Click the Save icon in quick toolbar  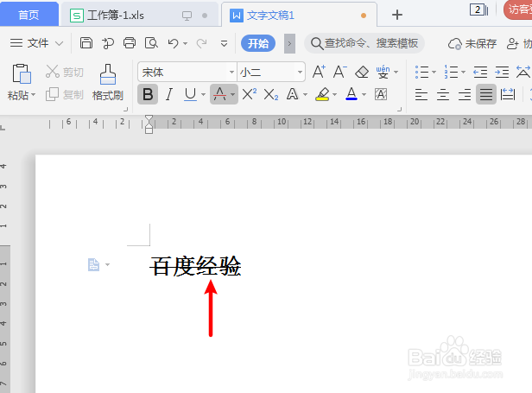86,43
